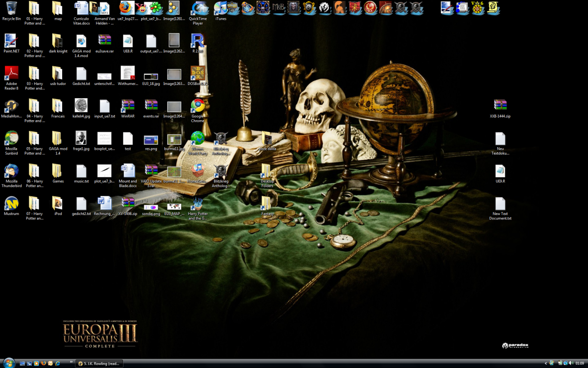The height and width of the screenshot is (368, 588).
Task: Launch the iTunes desktop shortcut
Action: tap(220, 9)
